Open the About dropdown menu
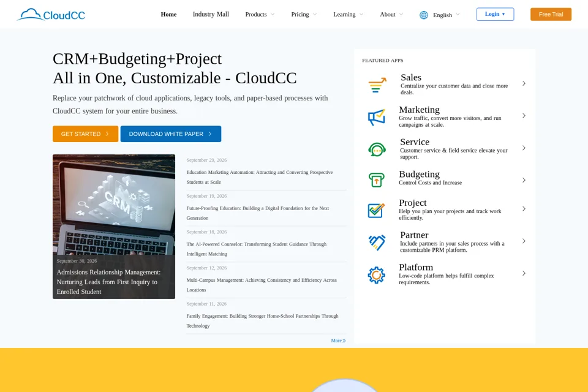This screenshot has height=392, width=588. click(391, 14)
